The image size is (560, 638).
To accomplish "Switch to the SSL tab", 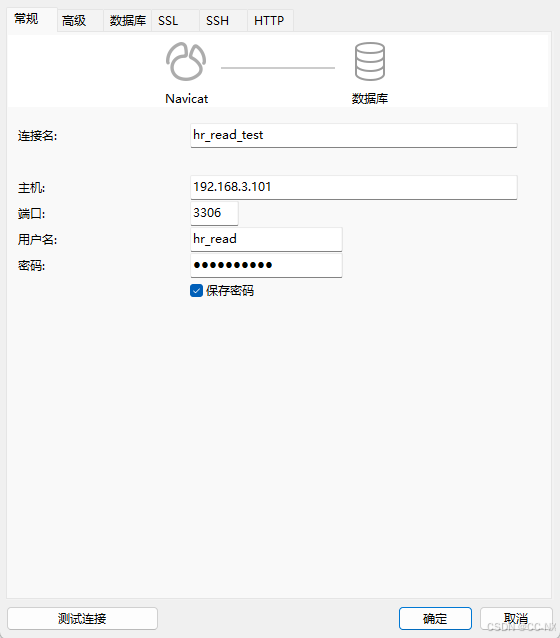I will click(x=175, y=21).
